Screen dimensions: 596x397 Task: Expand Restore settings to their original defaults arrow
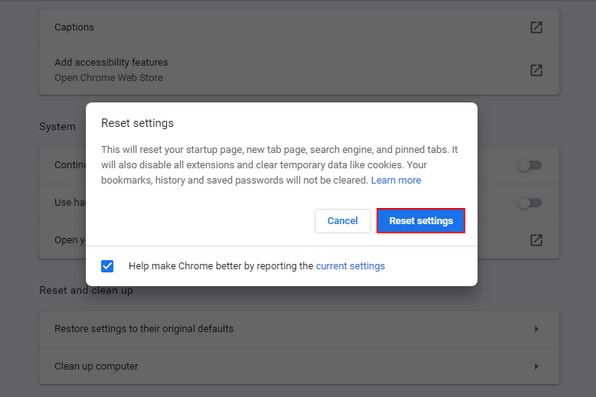[536, 329]
